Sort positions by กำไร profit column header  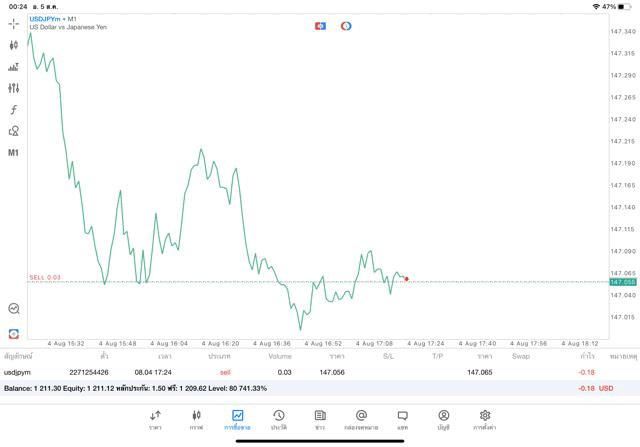tap(587, 356)
